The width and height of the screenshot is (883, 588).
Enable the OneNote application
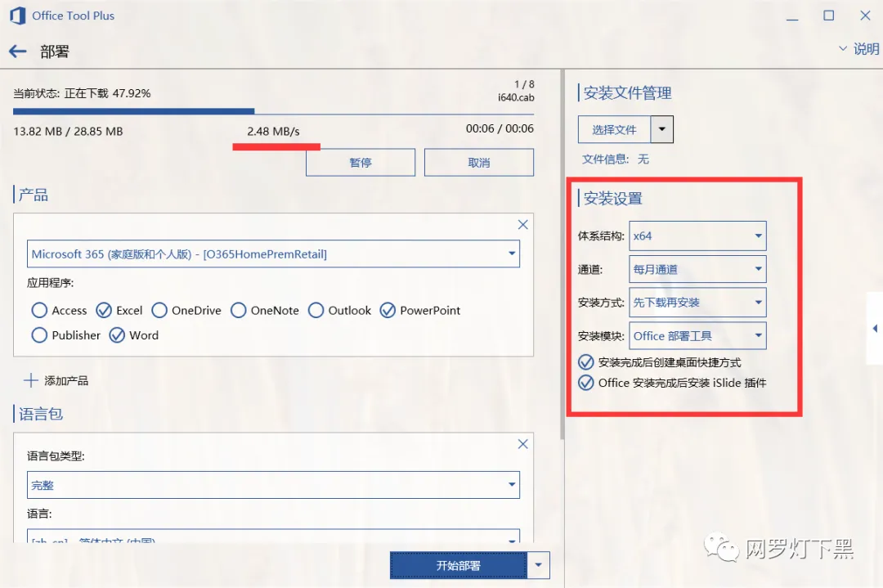(238, 310)
